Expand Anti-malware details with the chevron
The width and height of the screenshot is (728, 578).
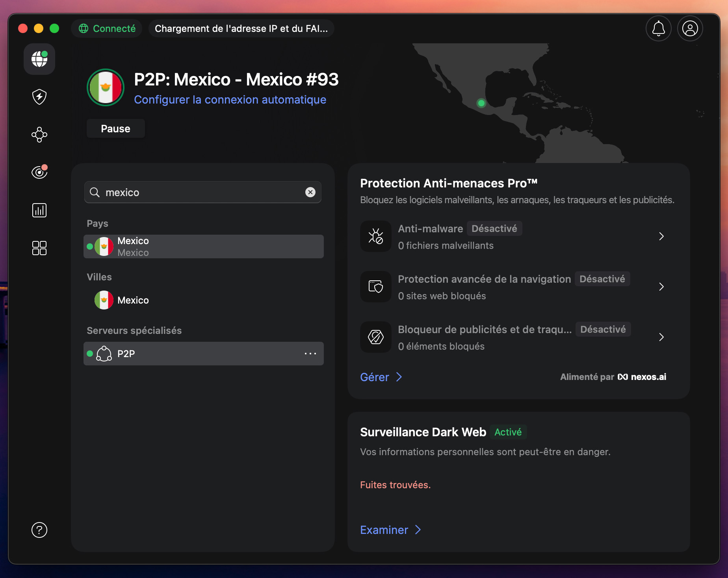point(661,236)
